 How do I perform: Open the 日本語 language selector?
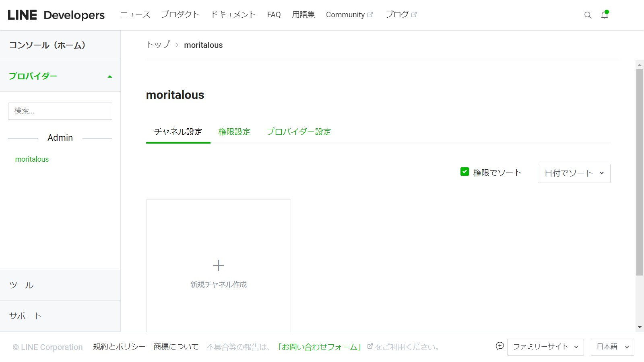point(612,347)
